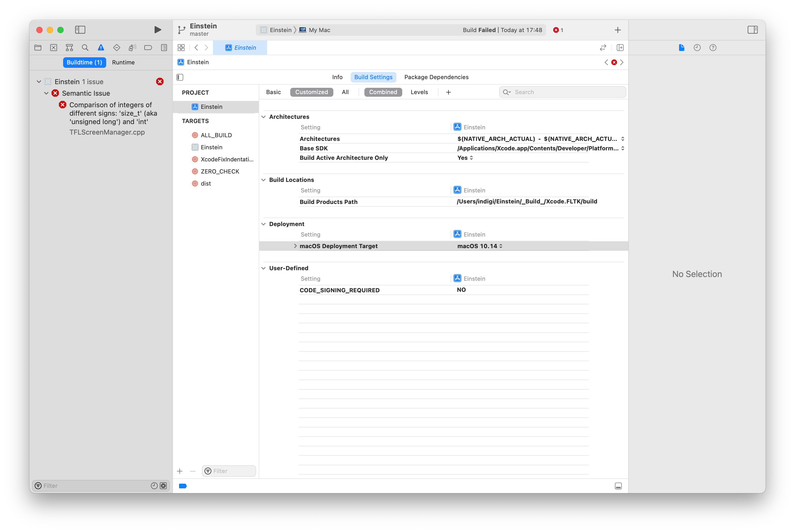Open the Breakpoint navigator
This screenshot has width=795, height=532.
(x=148, y=48)
